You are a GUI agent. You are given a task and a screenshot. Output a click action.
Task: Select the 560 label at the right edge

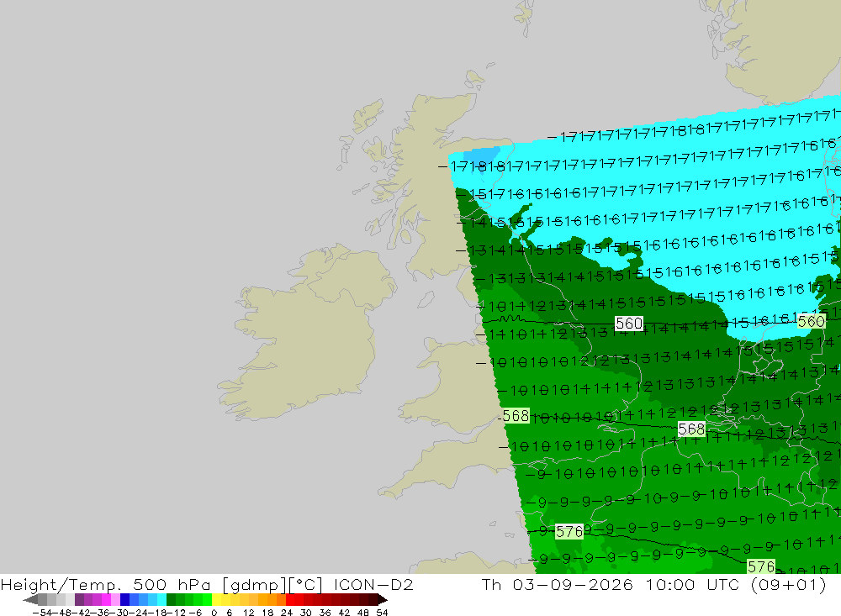tap(811, 321)
